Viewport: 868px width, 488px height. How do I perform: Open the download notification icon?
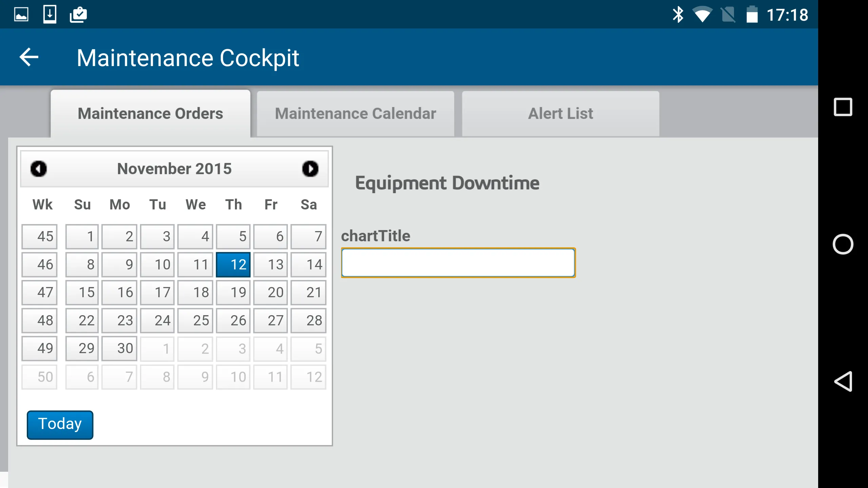tap(50, 15)
